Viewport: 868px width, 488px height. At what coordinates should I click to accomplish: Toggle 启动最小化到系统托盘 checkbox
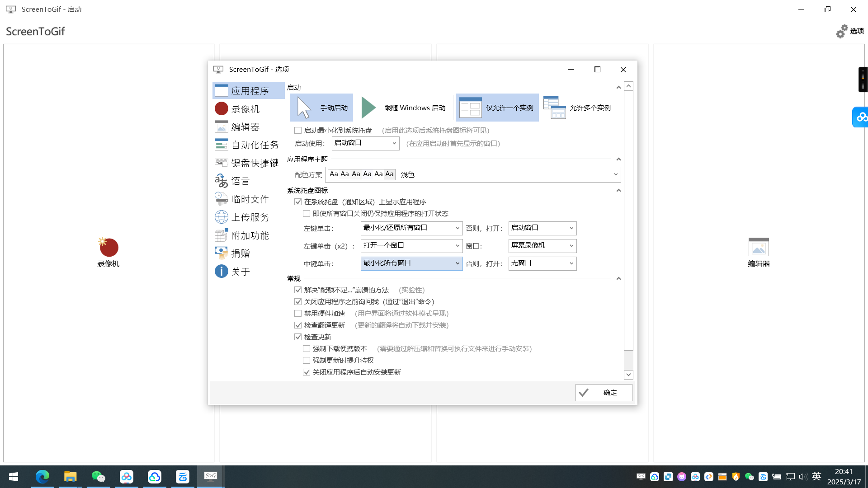(298, 131)
